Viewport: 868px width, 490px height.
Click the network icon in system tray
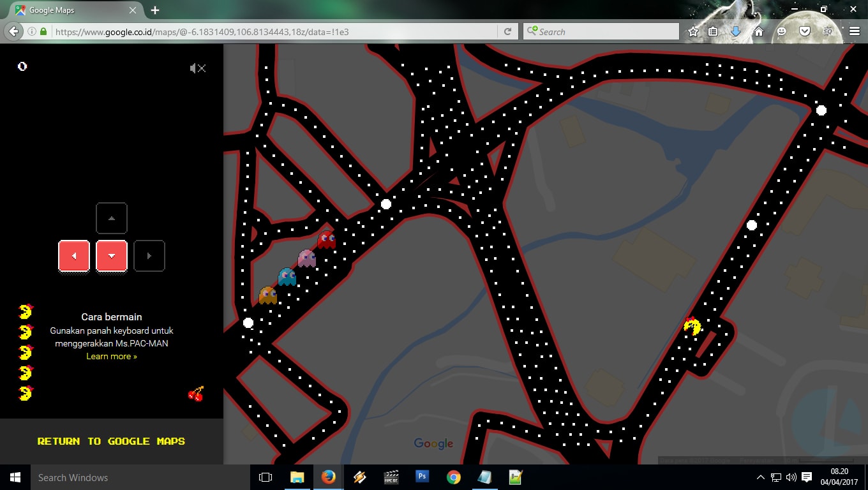click(776, 477)
